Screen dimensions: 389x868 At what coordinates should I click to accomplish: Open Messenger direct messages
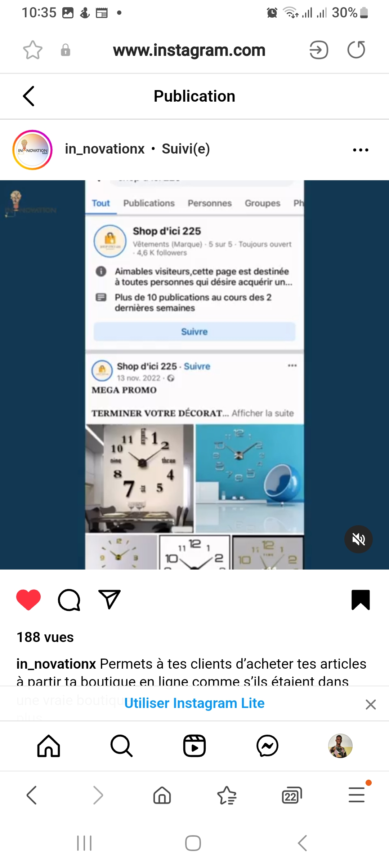coord(268,746)
